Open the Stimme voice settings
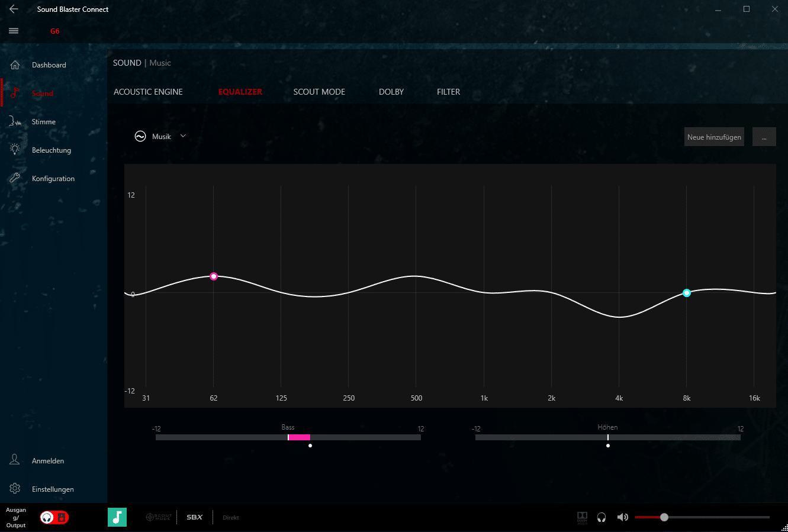The height and width of the screenshot is (532, 788). (43, 122)
